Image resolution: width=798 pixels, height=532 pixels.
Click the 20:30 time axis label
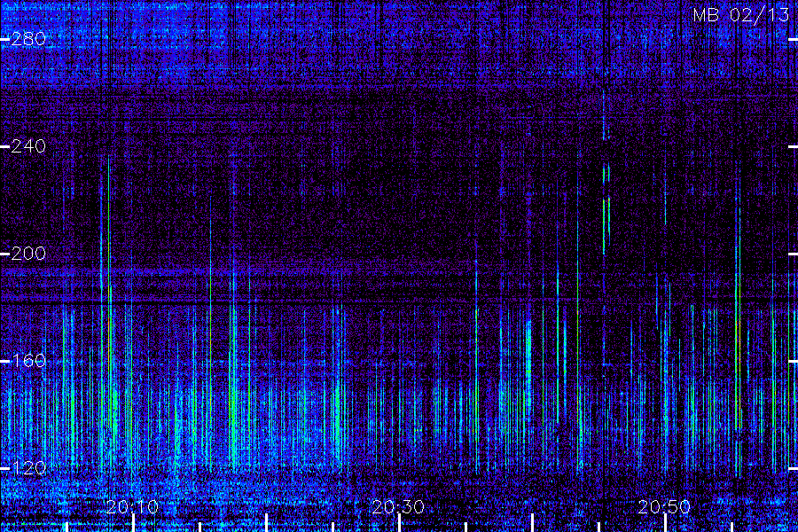click(398, 507)
